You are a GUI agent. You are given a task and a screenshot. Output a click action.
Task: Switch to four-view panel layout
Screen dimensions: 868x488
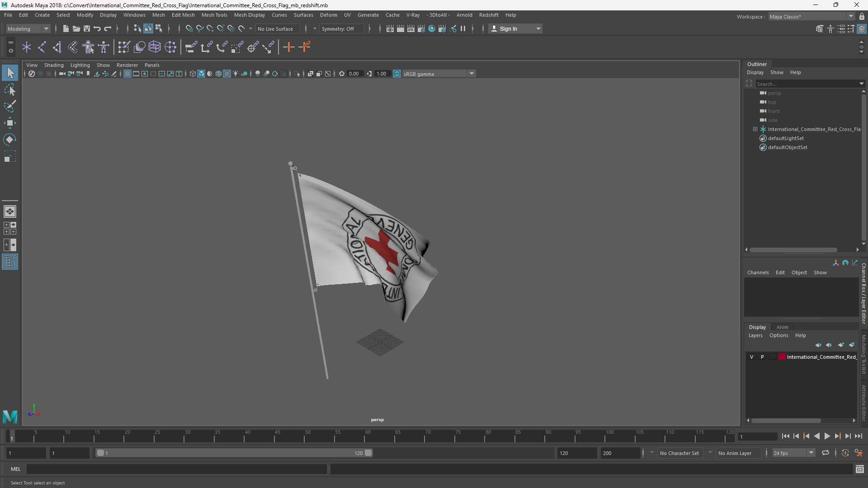coord(10,228)
